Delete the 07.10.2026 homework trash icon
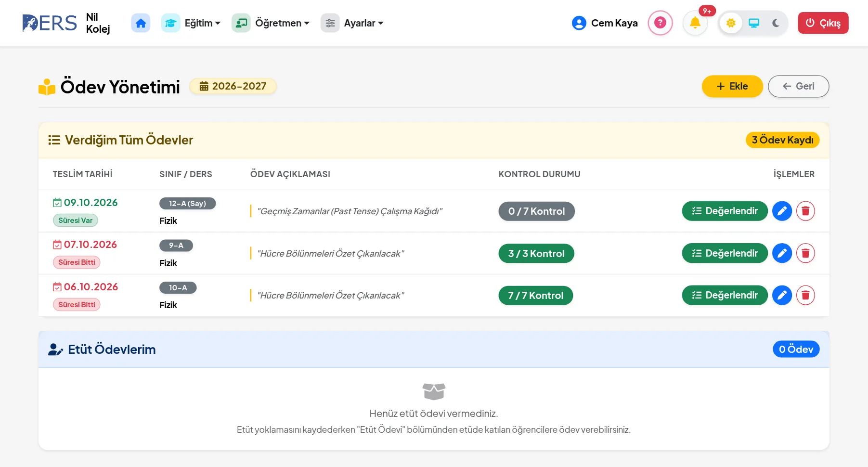 (x=805, y=253)
